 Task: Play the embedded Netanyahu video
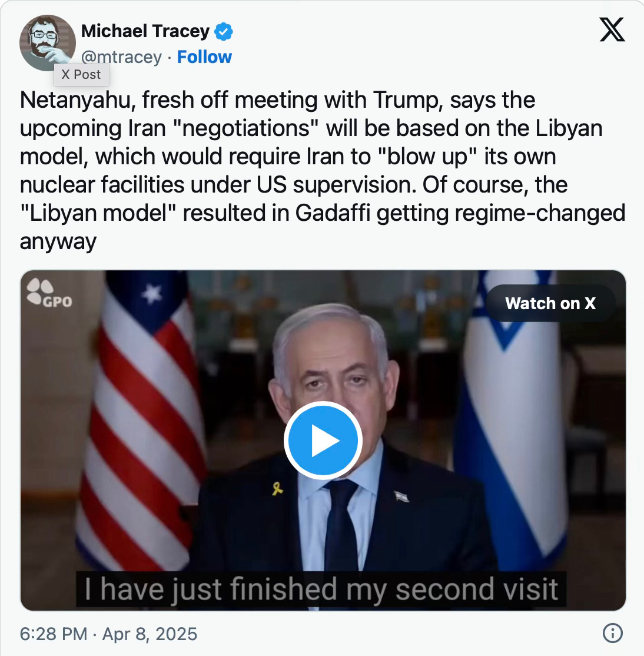pyautogui.click(x=323, y=440)
